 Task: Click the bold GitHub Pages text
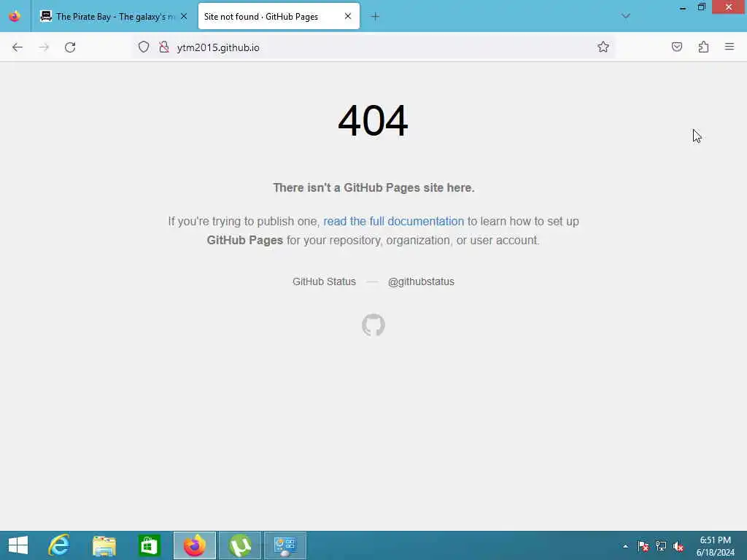click(x=245, y=240)
